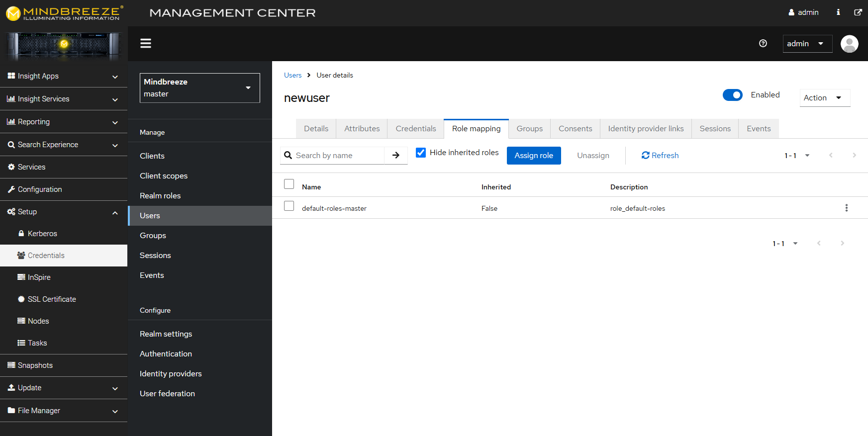Click the Configuration wrench icon
Viewport: 868px width, 436px height.
point(11,189)
